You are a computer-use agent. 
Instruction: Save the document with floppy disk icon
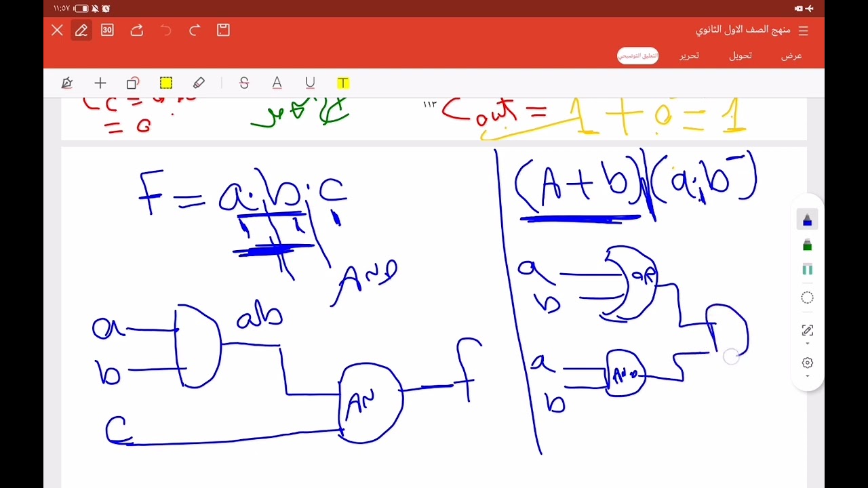[223, 30]
